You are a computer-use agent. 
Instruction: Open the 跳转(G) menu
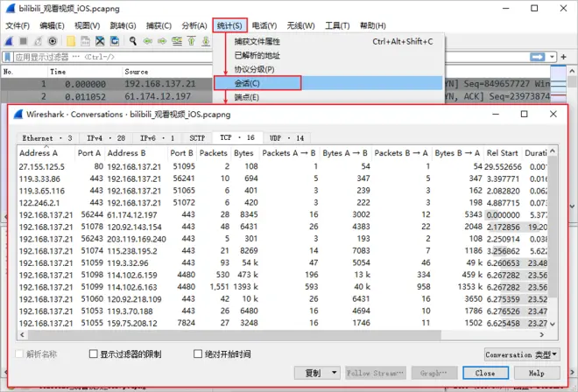point(123,25)
